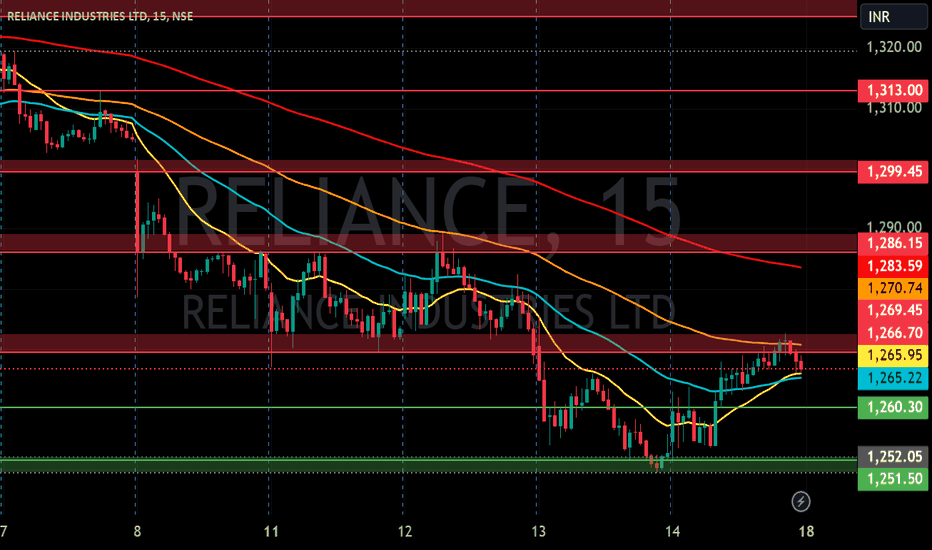Select the 1,299.45 price label
The height and width of the screenshot is (550, 932).
tap(893, 172)
